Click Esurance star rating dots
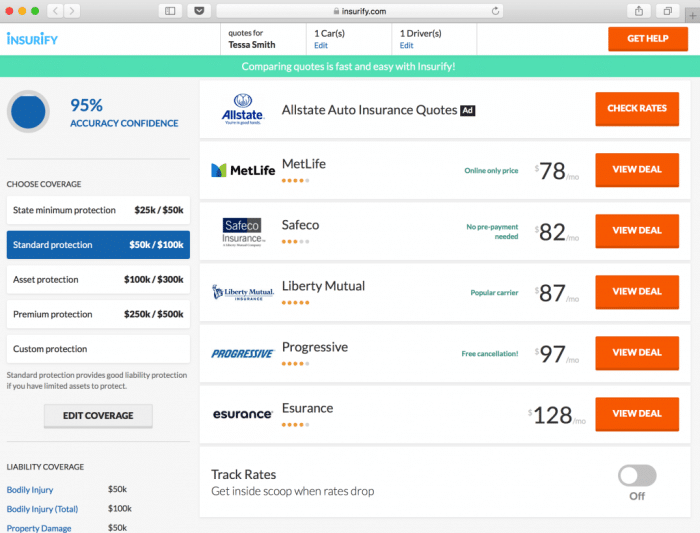Screen dimensions: 700x533 coord(296,425)
